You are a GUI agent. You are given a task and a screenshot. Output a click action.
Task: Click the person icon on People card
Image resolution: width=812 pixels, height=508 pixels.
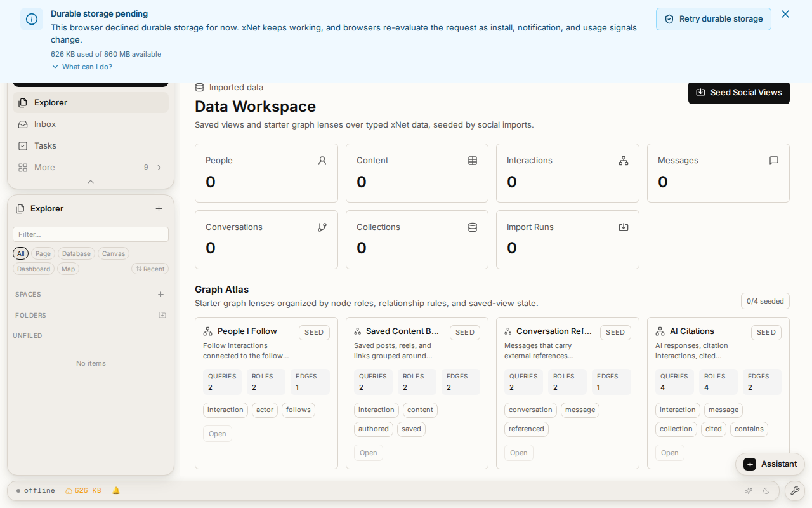pyautogui.click(x=322, y=161)
